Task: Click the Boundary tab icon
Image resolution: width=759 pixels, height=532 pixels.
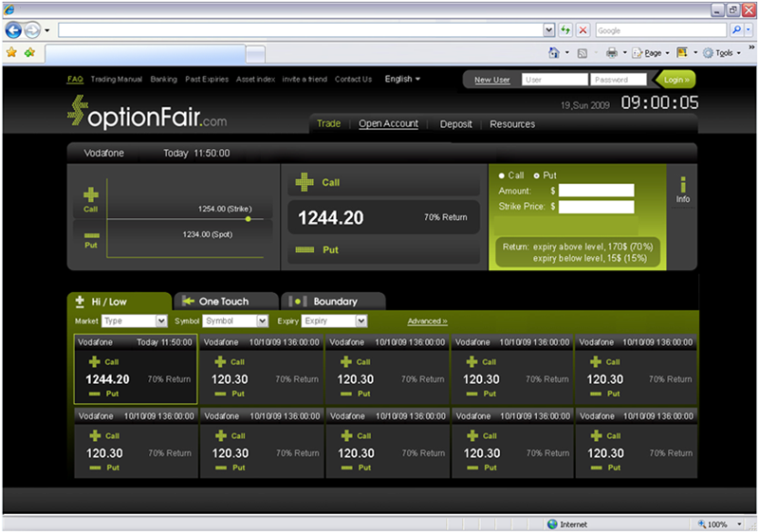Action: pyautogui.click(x=298, y=302)
